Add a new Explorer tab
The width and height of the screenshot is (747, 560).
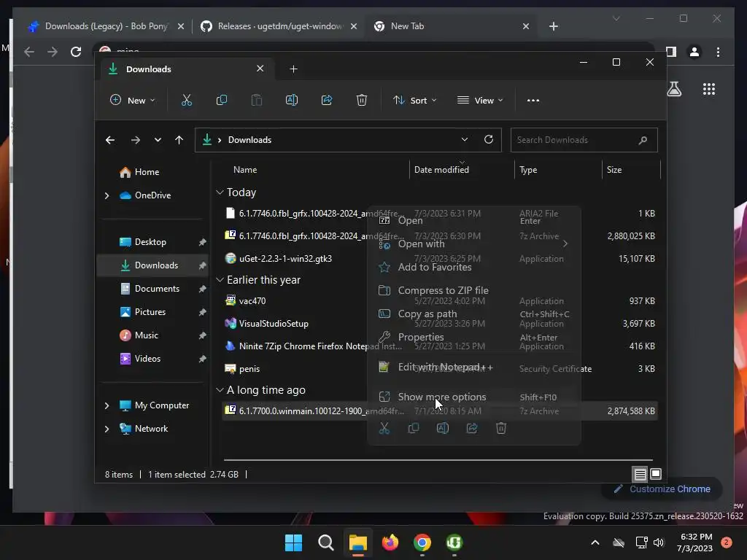(293, 69)
